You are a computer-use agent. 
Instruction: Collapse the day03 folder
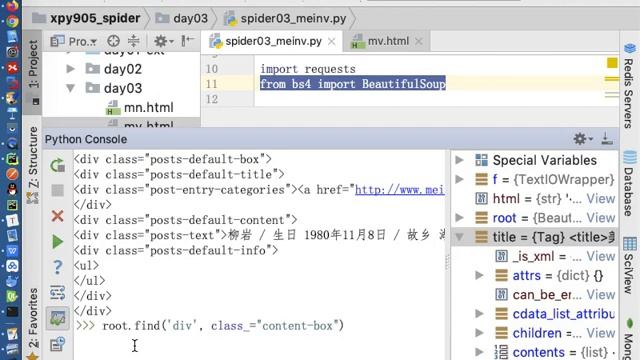tap(70, 88)
